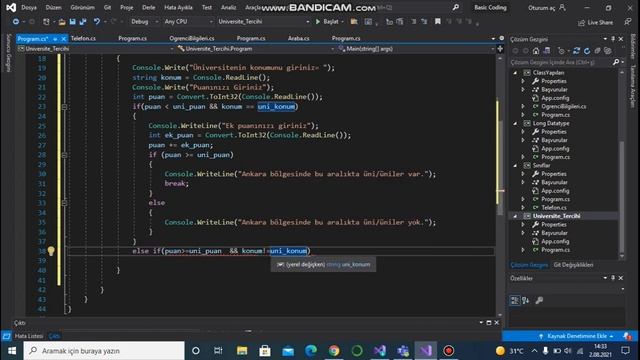Toggle the bookmark icon in the toolbar
The width and height of the screenshot is (640, 360).
(438, 22)
